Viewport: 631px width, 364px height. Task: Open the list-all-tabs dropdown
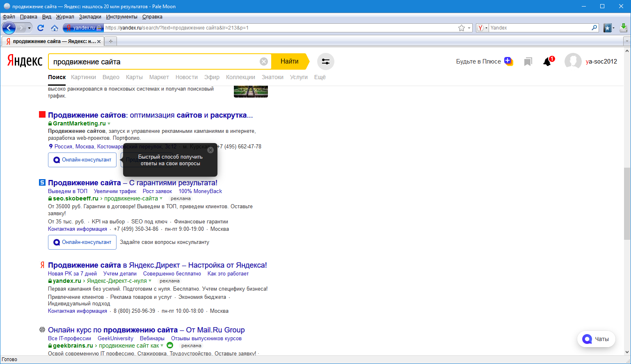pos(626,41)
